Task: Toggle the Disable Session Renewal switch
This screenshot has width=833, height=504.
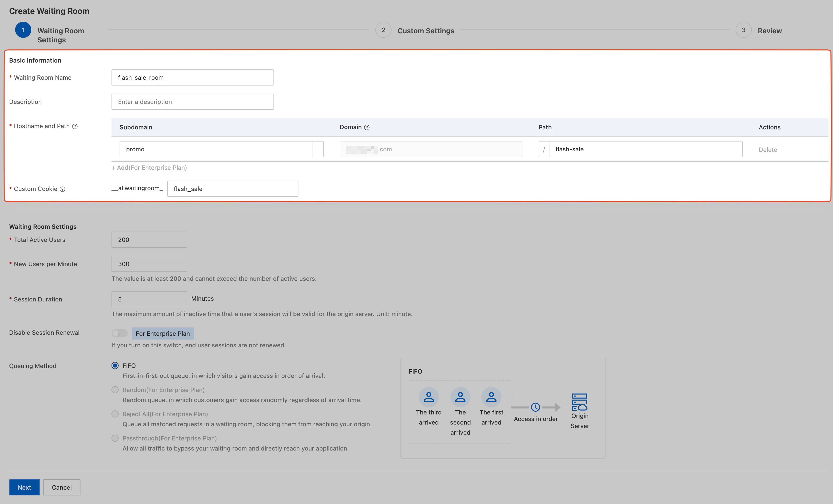Action: [x=119, y=333]
